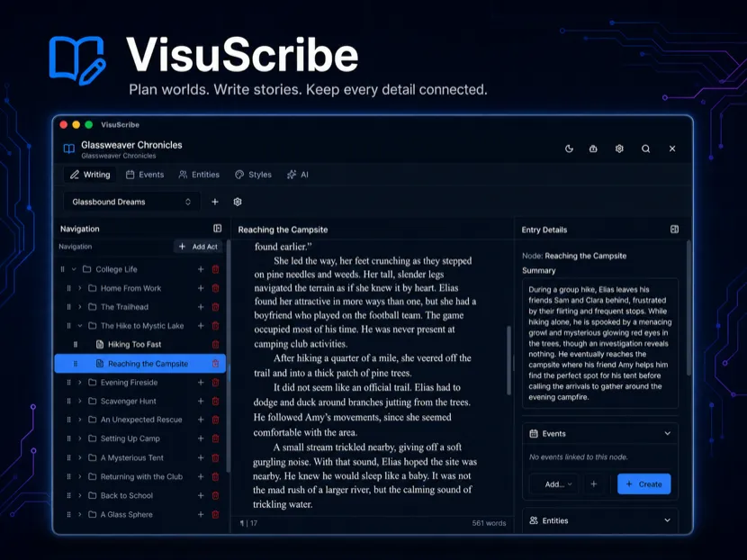Close project with X icon in header
This screenshot has height=560, width=747.
click(x=672, y=149)
